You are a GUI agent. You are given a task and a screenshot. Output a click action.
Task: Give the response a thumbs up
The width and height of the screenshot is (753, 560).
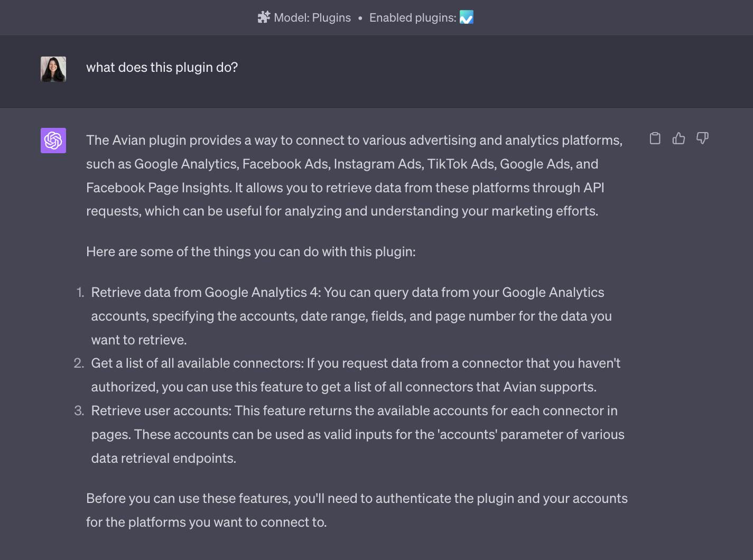click(678, 138)
